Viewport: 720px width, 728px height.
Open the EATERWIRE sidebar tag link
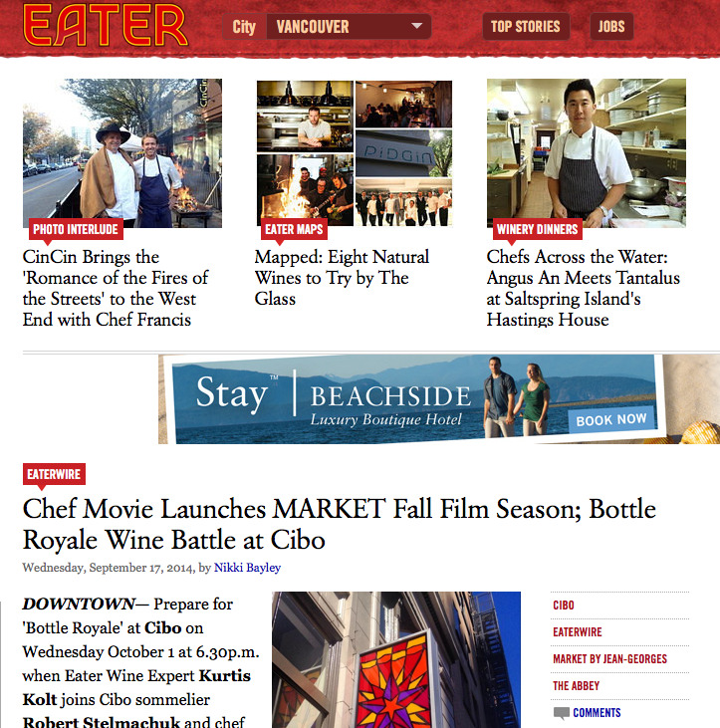(x=578, y=631)
